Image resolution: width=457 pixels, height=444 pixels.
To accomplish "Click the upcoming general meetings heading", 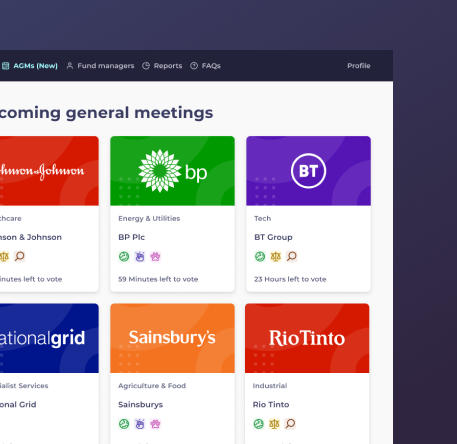I will click(106, 113).
